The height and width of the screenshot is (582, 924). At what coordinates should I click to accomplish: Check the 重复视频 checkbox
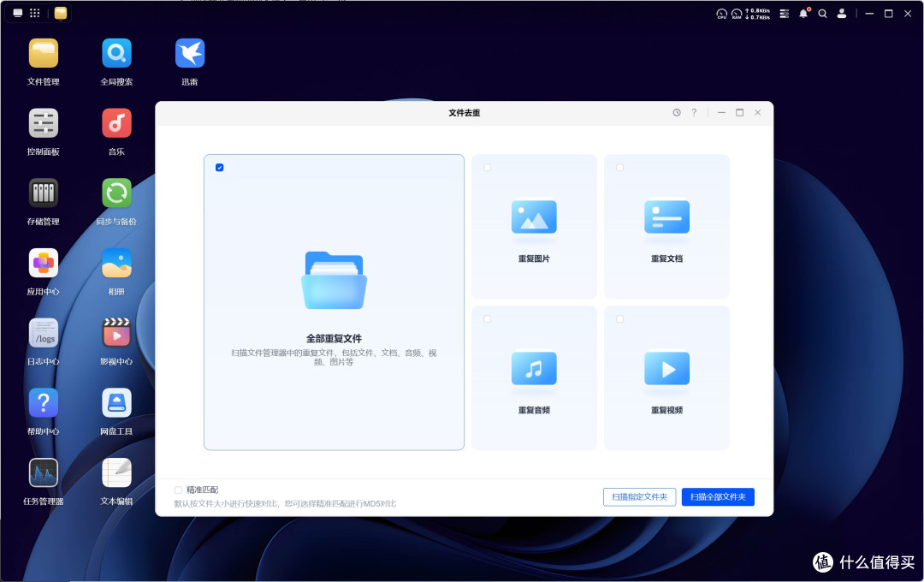click(x=620, y=319)
